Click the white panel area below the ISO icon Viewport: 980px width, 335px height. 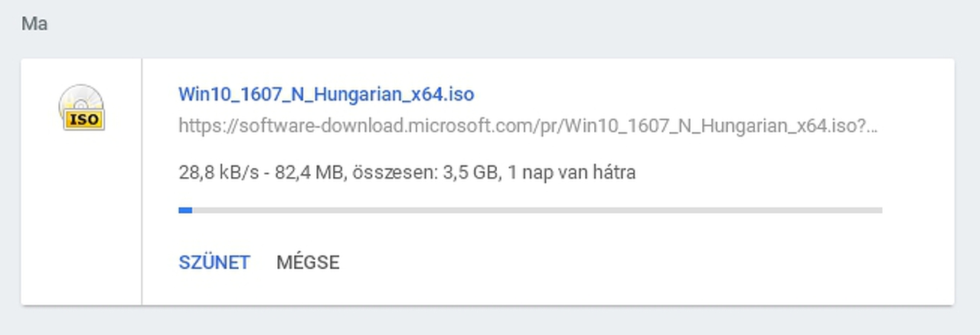pos(81,230)
